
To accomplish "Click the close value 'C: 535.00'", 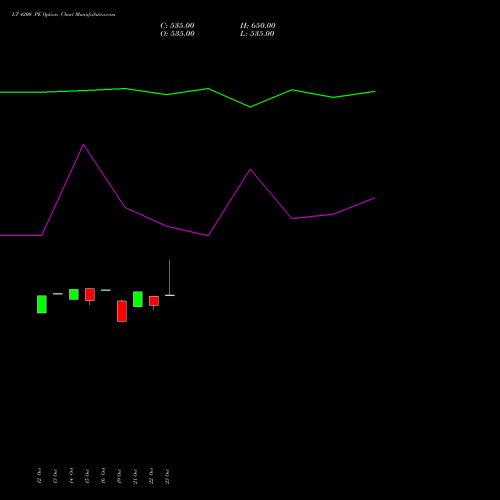I will 177,26.
